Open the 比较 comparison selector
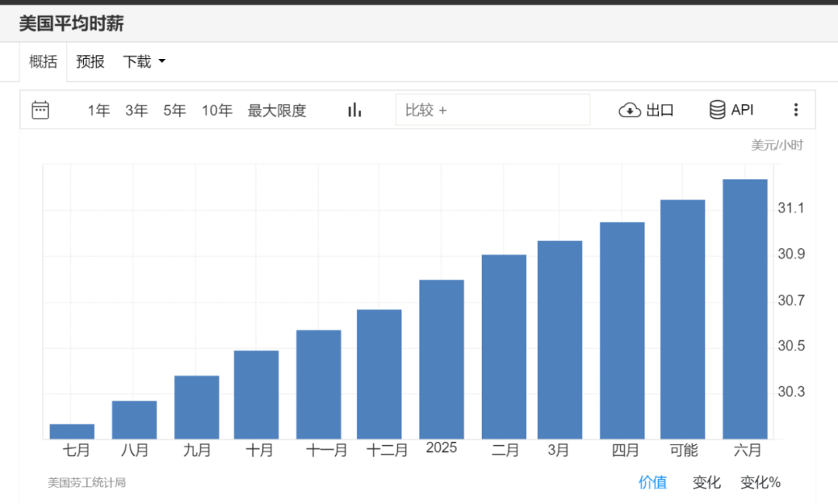838x504 pixels. 493,109
